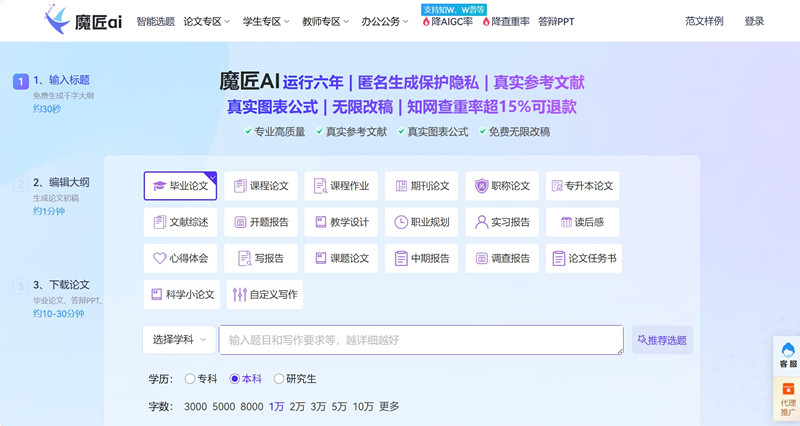Click the 免费无限改稿 feature text
The height and width of the screenshot is (426, 800).
point(519,132)
